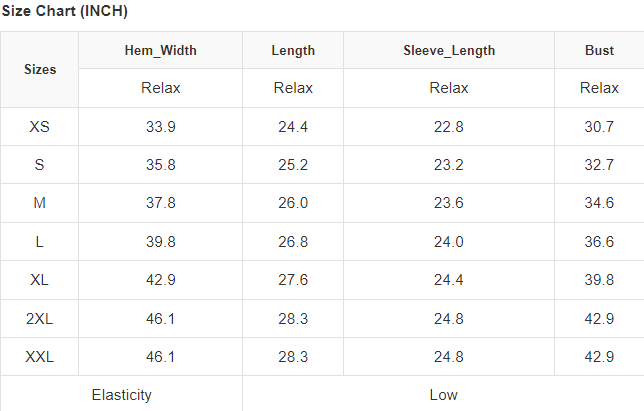Select Relax under the Hem_Width header
The image size is (644, 411).
[x=160, y=88]
